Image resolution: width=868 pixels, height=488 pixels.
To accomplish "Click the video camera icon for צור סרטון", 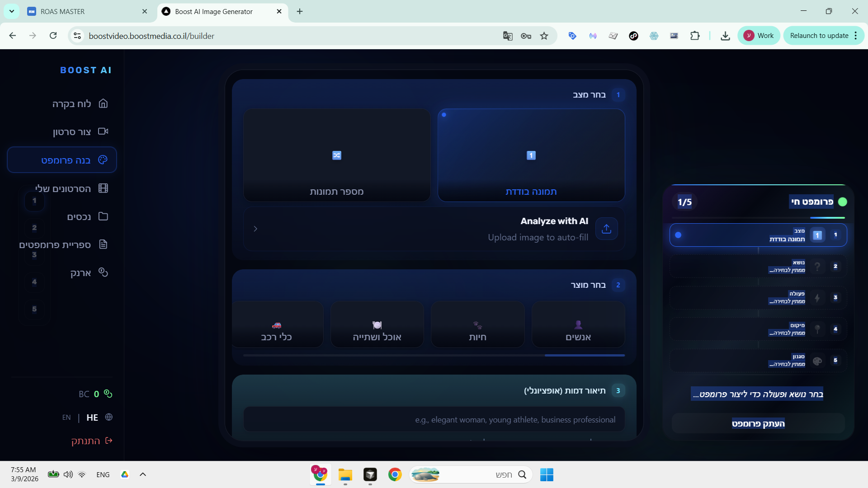I will 103,131.
